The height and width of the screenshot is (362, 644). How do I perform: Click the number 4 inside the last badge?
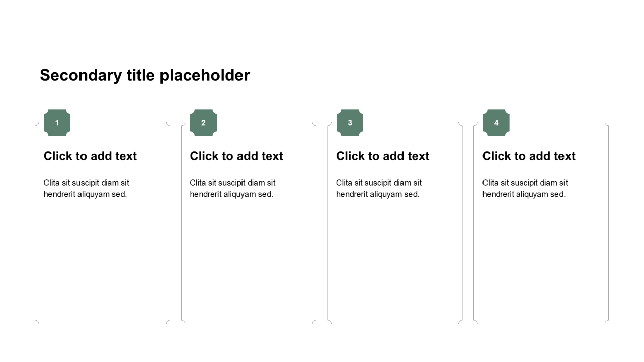pos(496,123)
